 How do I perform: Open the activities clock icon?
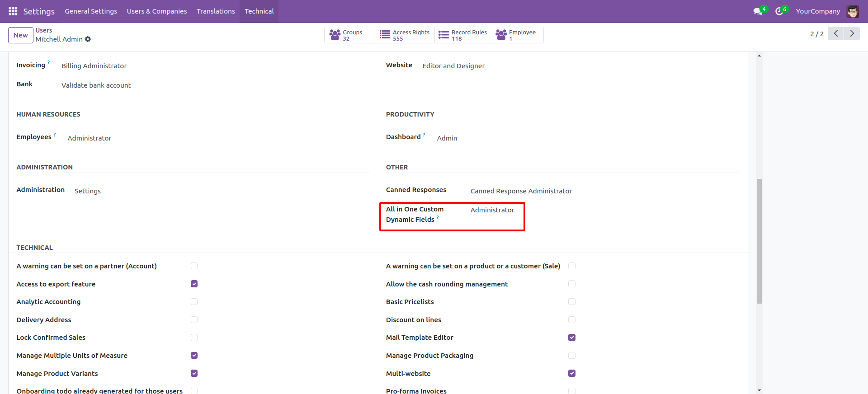[779, 11]
